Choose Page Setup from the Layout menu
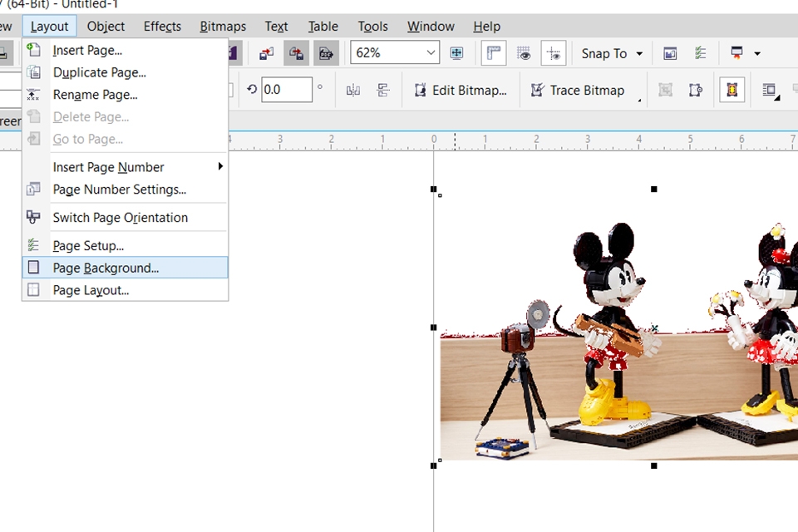This screenshot has width=798, height=532. click(88, 244)
